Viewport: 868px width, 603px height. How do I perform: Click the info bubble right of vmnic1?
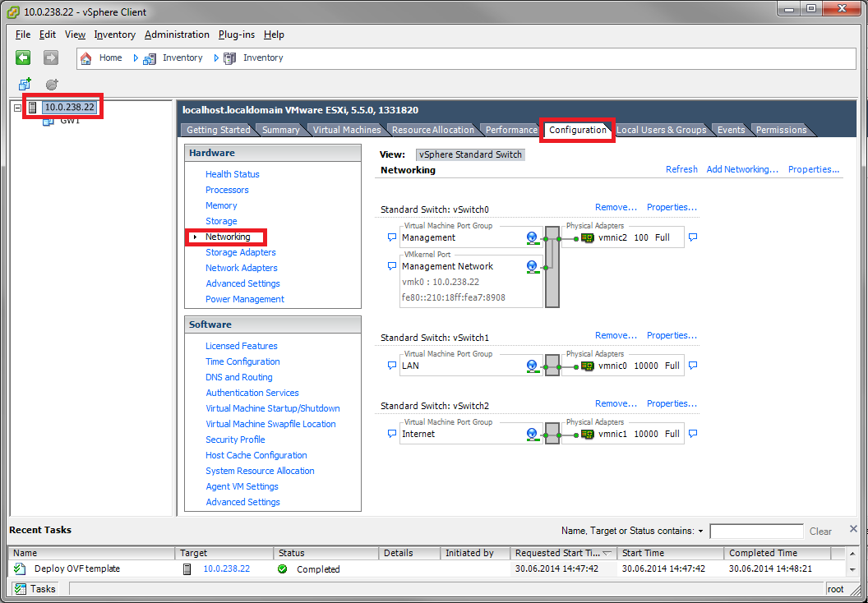693,434
